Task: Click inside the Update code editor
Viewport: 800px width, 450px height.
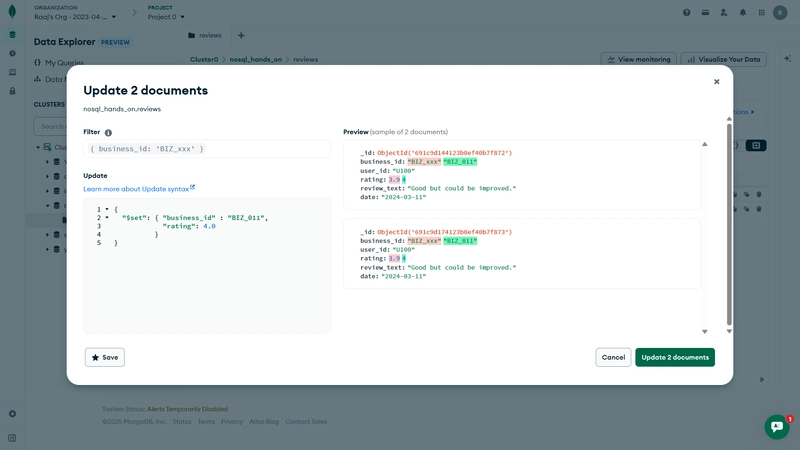Action: [207, 265]
